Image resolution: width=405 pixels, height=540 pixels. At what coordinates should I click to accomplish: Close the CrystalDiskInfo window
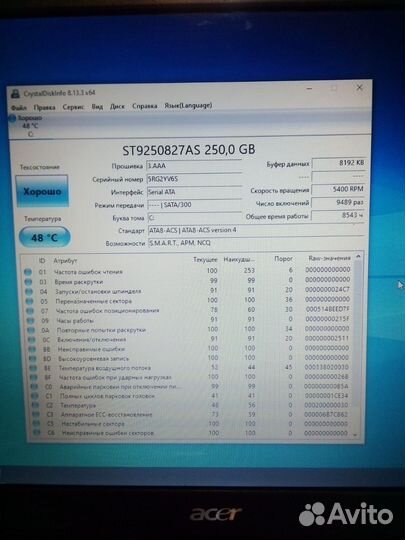coord(359,87)
